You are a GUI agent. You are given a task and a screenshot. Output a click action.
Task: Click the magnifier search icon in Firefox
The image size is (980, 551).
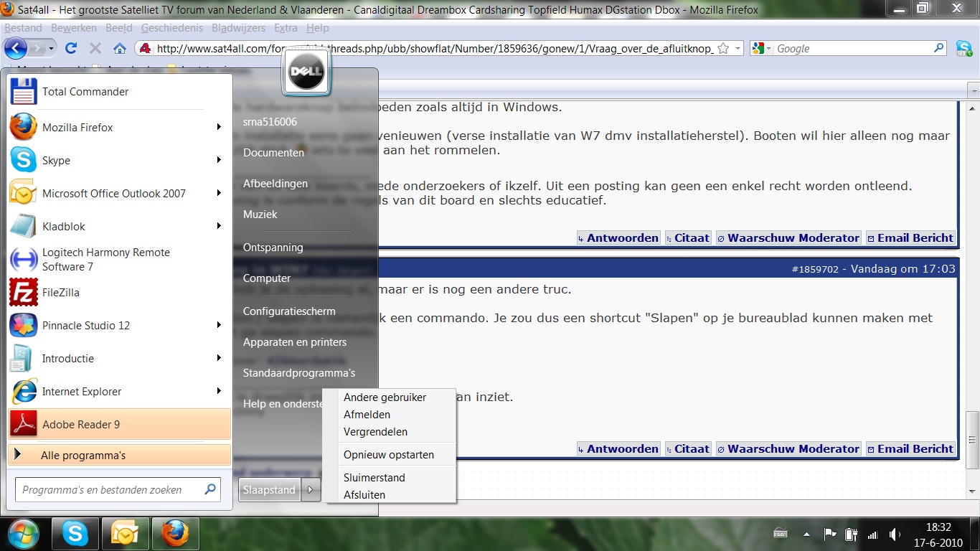(x=939, y=49)
